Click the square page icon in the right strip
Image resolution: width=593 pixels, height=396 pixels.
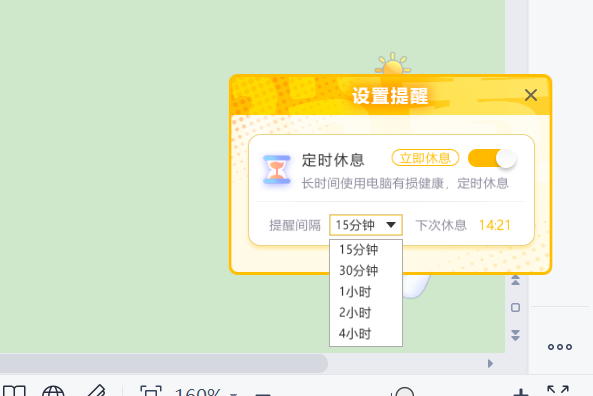515,307
